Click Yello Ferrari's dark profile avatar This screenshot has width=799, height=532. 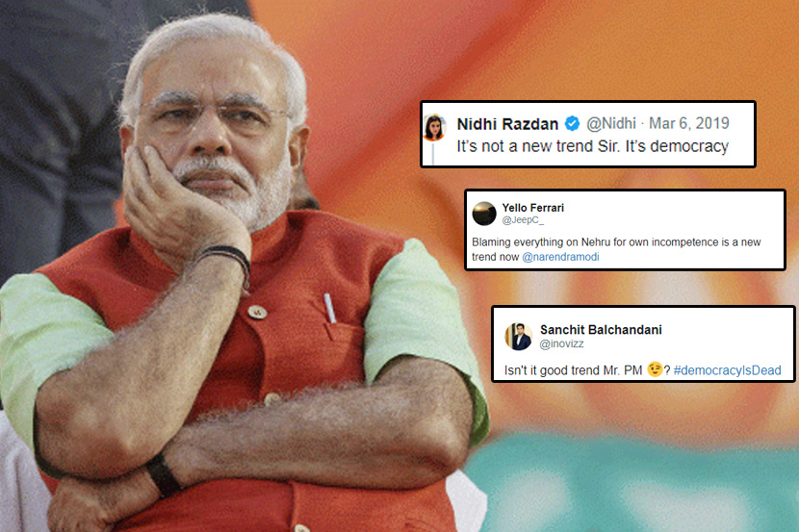coord(484,214)
